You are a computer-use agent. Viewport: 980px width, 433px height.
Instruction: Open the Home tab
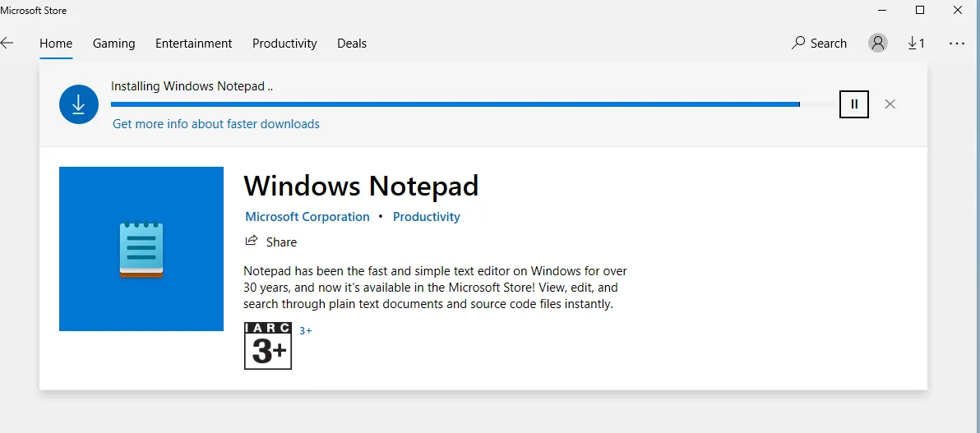click(56, 43)
